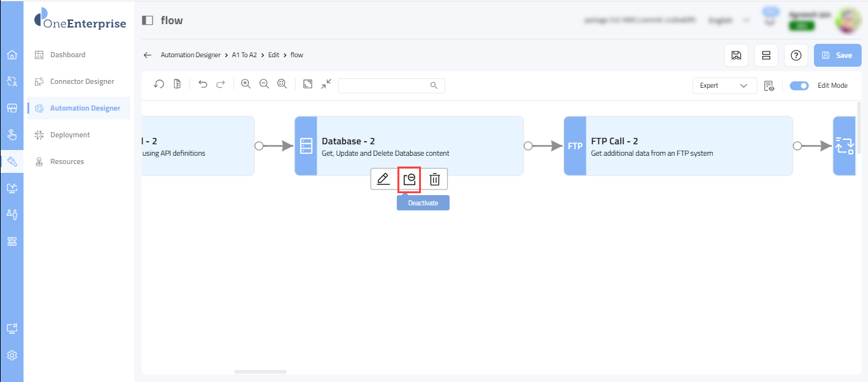Screen dimensions: 868x382
Task: Delete the Database node with trash icon
Action: tap(435, 179)
